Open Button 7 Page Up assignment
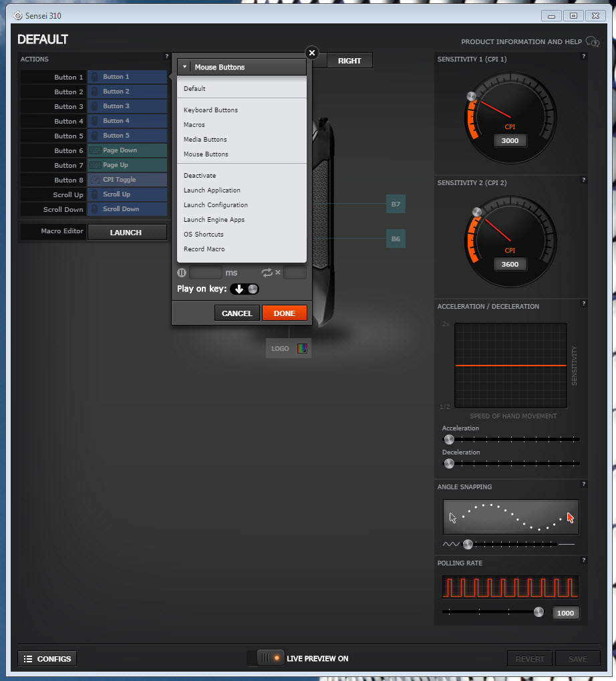 127,166
